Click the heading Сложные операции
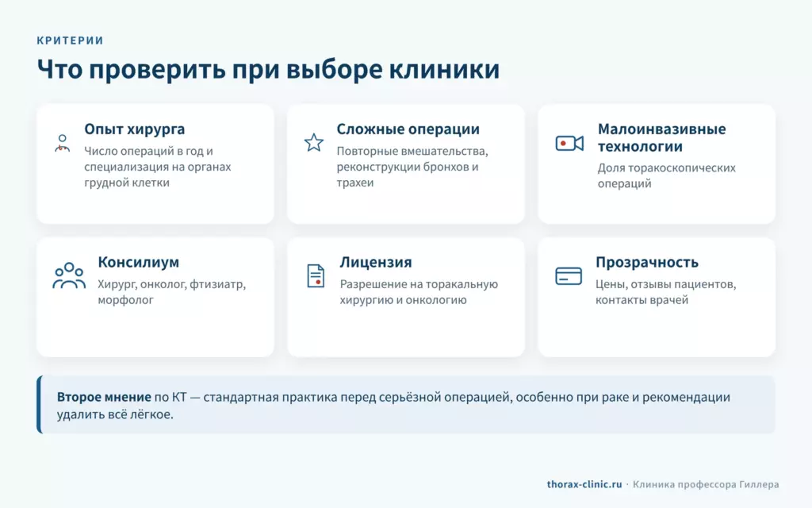 pyautogui.click(x=408, y=129)
